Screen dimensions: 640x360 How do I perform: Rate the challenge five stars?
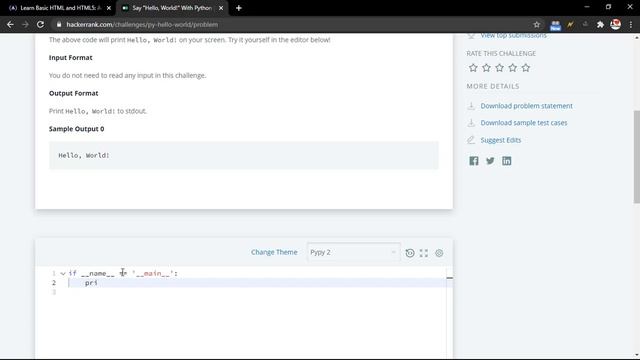tap(526, 68)
